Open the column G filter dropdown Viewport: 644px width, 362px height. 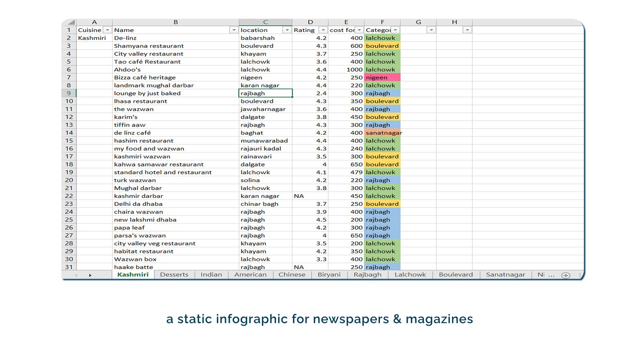pos(431,30)
